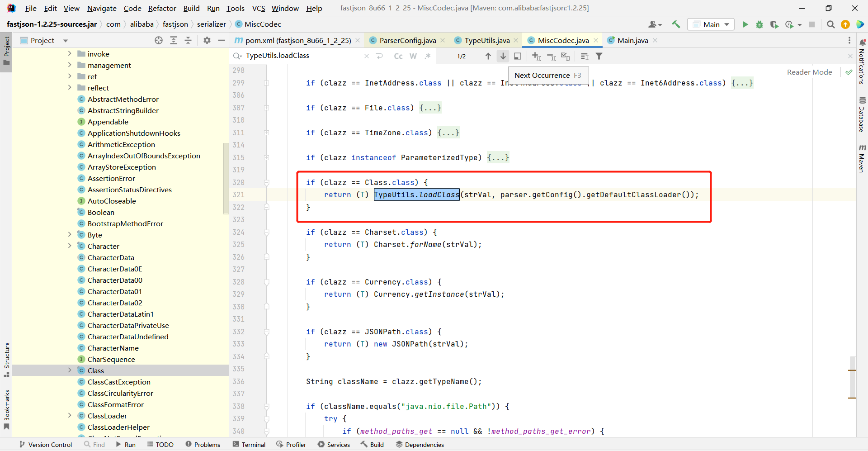Open Version Control tool window
The width and height of the screenshot is (868, 451).
[x=46, y=445]
